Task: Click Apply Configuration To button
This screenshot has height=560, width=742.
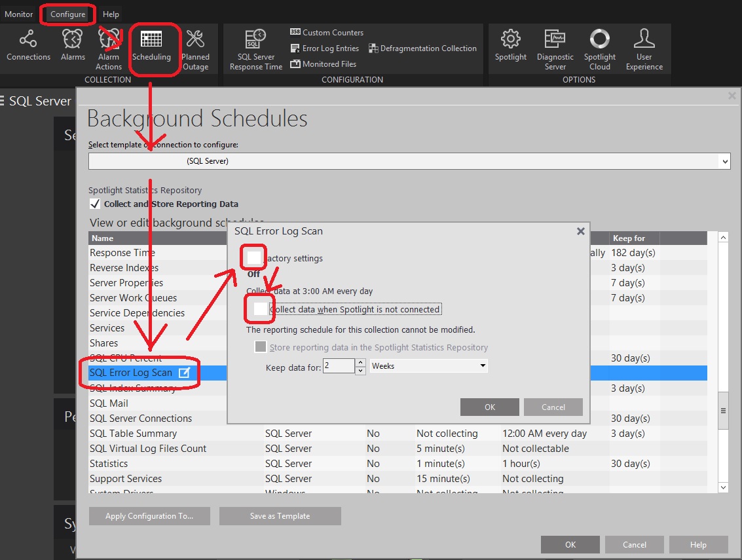Action: click(x=149, y=516)
